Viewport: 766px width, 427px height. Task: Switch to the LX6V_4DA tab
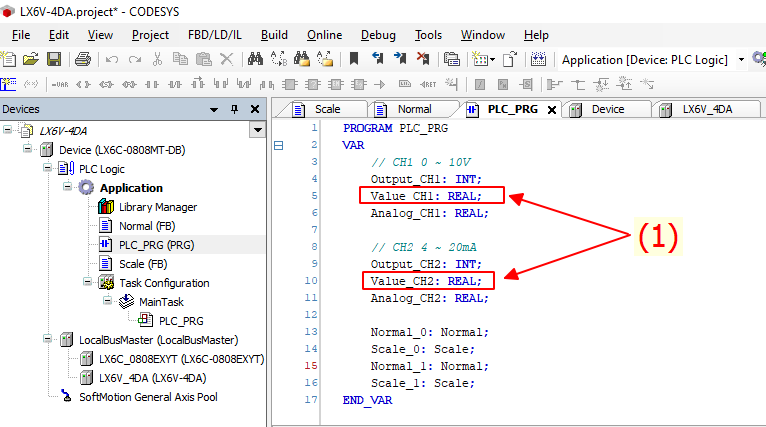(x=706, y=109)
